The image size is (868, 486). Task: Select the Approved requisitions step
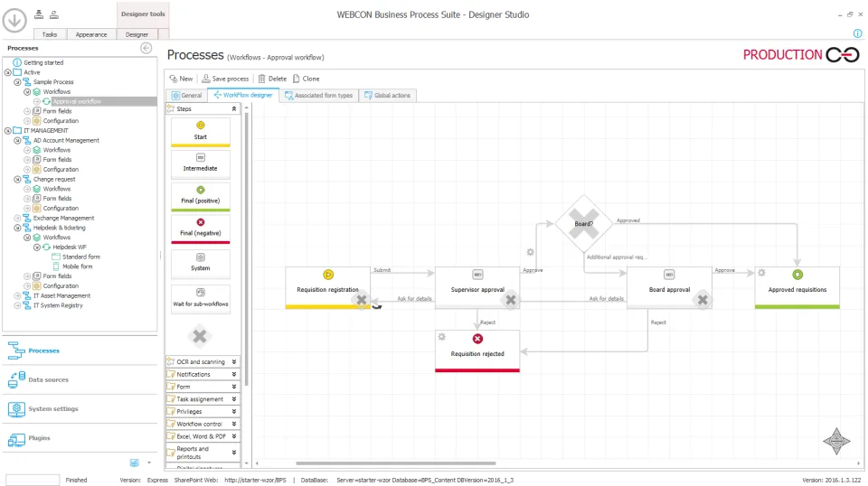(797, 287)
